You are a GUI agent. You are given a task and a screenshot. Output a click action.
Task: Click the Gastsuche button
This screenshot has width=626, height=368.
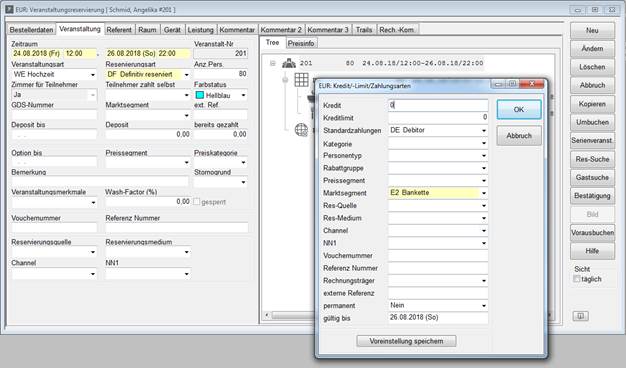(x=592, y=177)
